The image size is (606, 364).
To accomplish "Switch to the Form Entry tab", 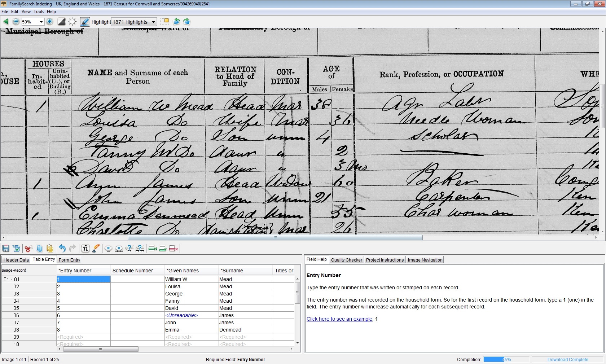I will (69, 260).
